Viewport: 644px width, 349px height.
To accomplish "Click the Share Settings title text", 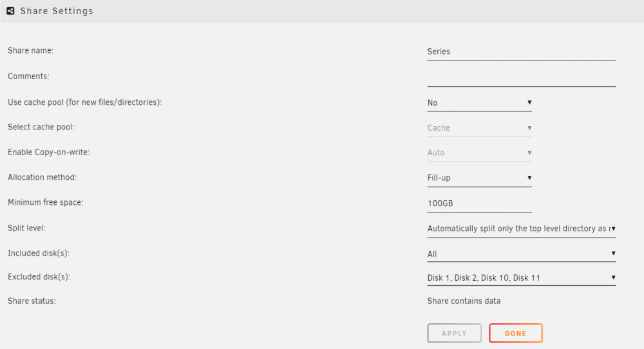I will (57, 11).
